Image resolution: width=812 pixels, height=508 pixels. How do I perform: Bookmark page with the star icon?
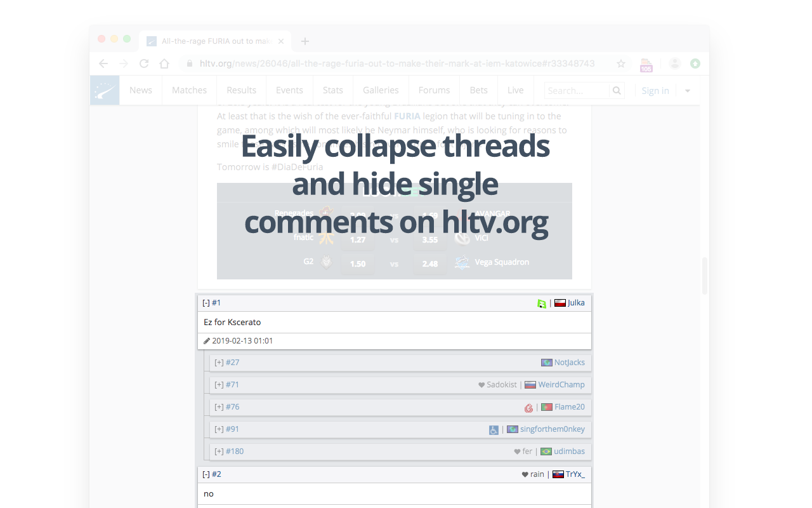tap(621, 63)
